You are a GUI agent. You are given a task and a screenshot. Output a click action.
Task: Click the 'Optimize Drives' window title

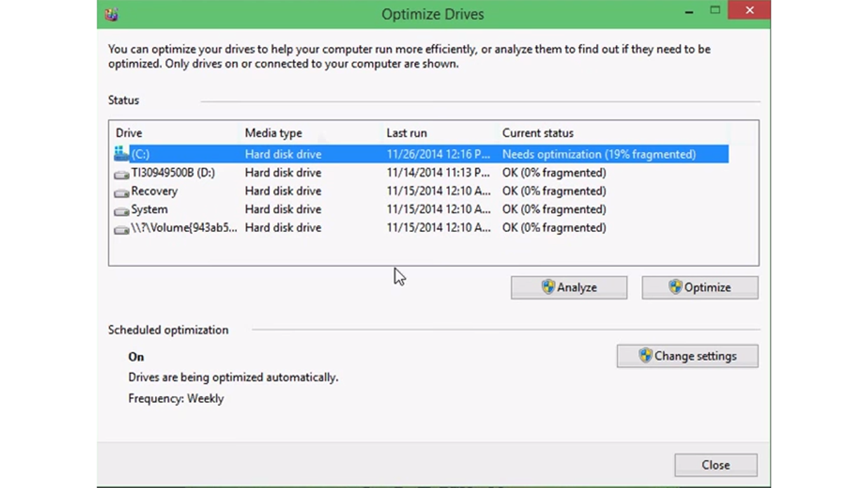point(433,14)
